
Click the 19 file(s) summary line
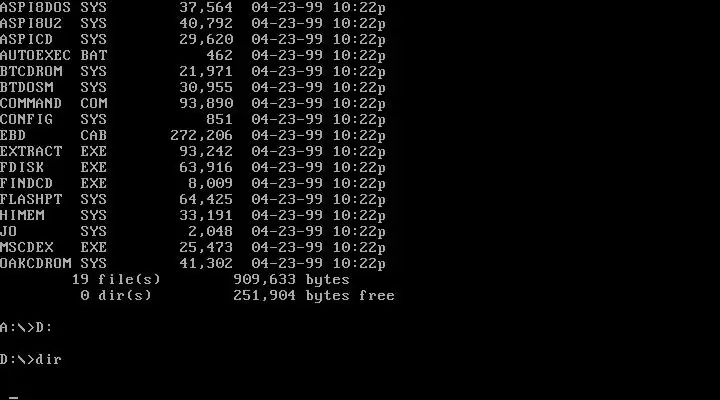pyautogui.click(x=211, y=280)
